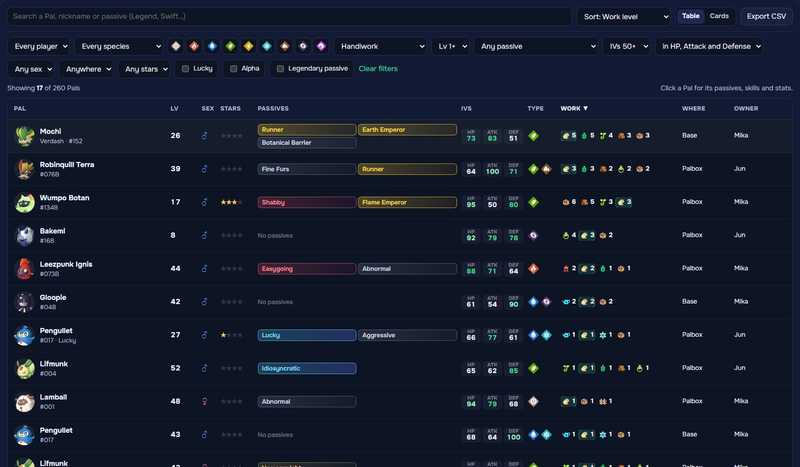Image resolution: width=800 pixels, height=467 pixels.
Task: Click Bakemi's avatar icon
Action: pos(24,236)
